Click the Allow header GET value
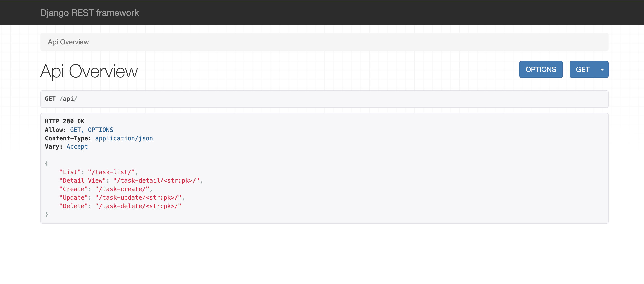This screenshot has width=644, height=284. [75, 130]
